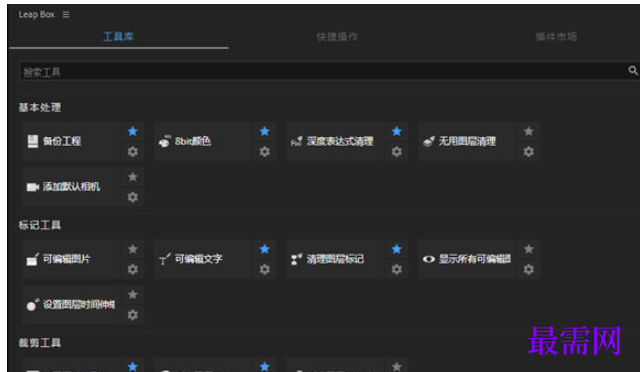Favorite 无用图层清理 with its star
Viewport: 640px width, 372px height.
point(529,131)
